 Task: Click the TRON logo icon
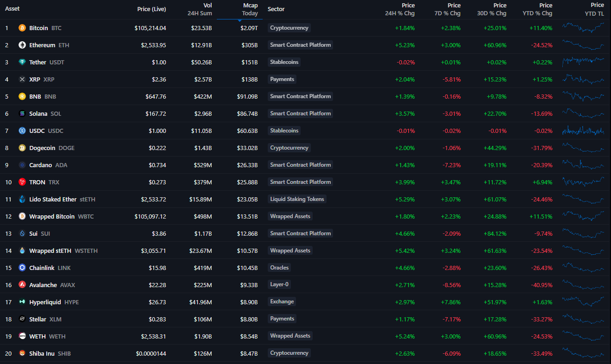pyautogui.click(x=22, y=182)
